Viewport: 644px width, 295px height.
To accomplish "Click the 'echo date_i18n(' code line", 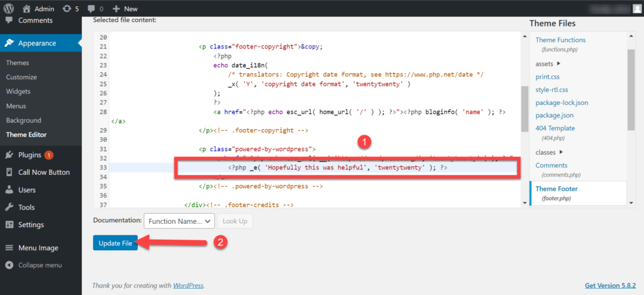I will [x=241, y=65].
